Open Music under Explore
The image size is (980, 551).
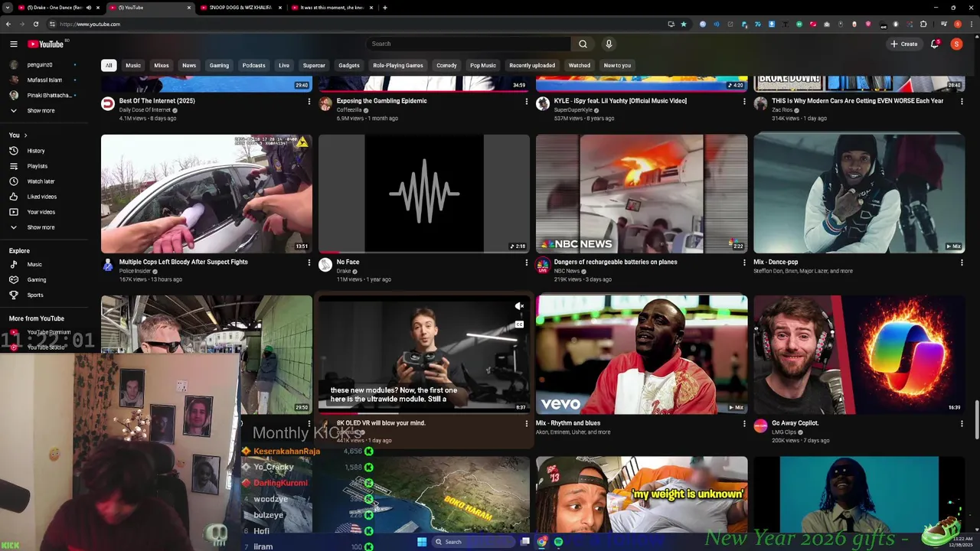[x=34, y=264]
